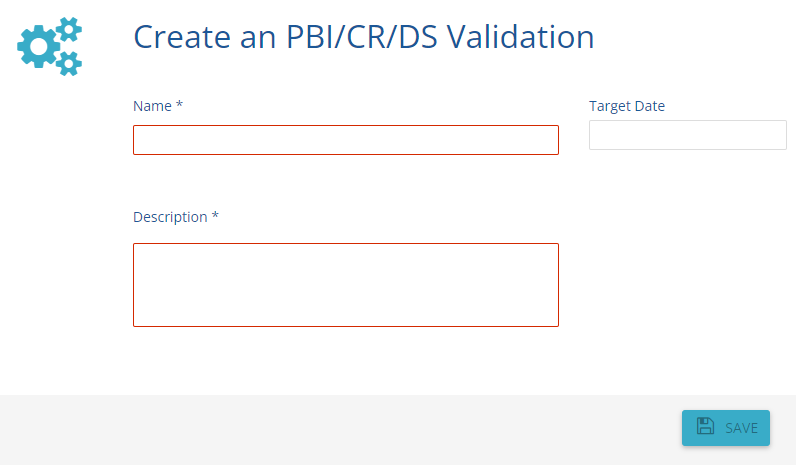Click the required asterisk next to Name
This screenshot has width=796, height=465.
click(x=179, y=106)
